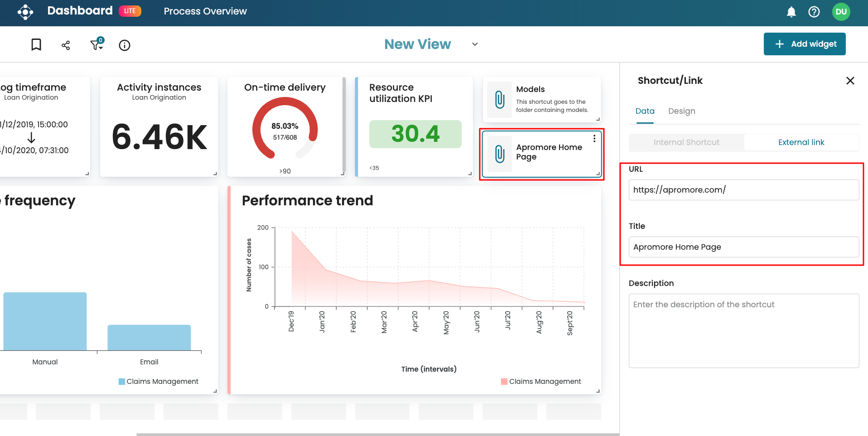The image size is (868, 436).
Task: Select the Data tab
Action: (x=645, y=111)
